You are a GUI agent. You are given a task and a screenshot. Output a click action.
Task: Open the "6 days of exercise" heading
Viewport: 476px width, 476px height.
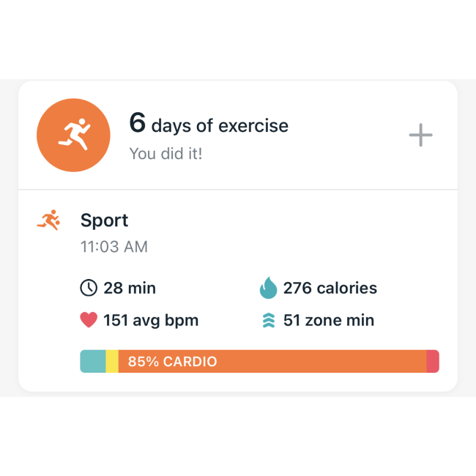pos(209,124)
